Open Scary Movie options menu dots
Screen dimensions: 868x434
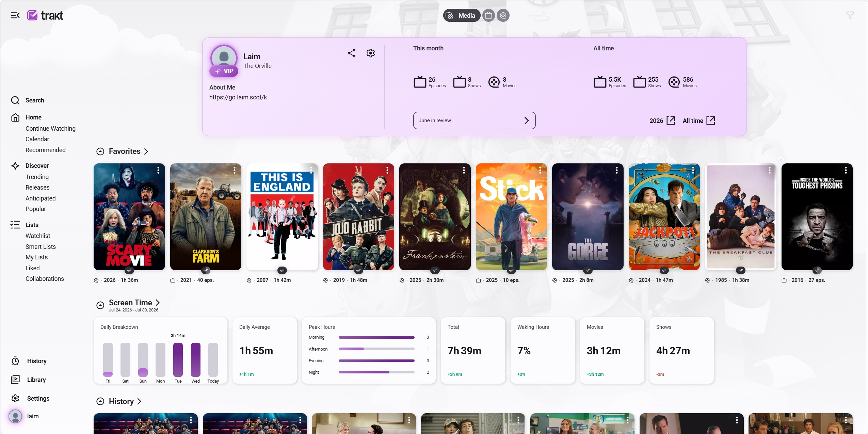click(158, 170)
